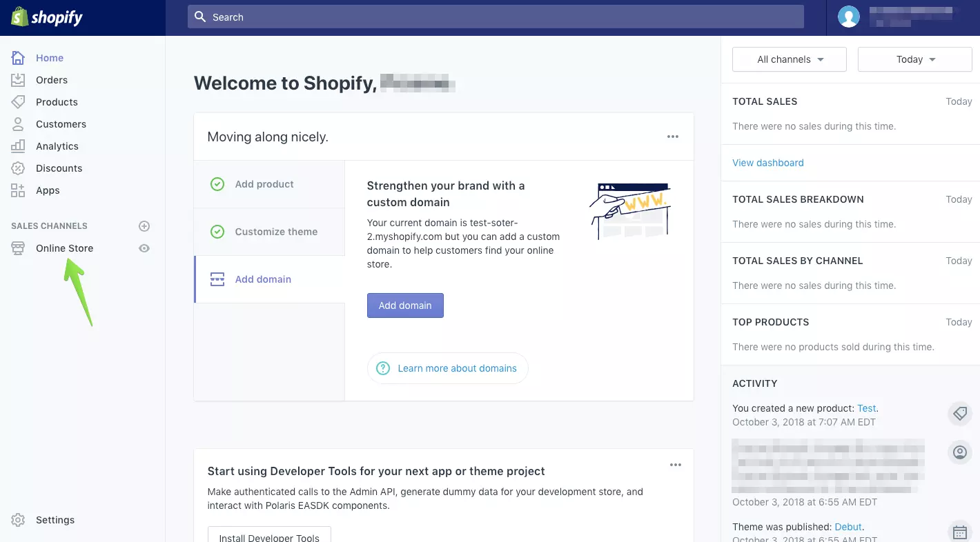
Task: Click the Settings gear icon
Action: point(18,520)
